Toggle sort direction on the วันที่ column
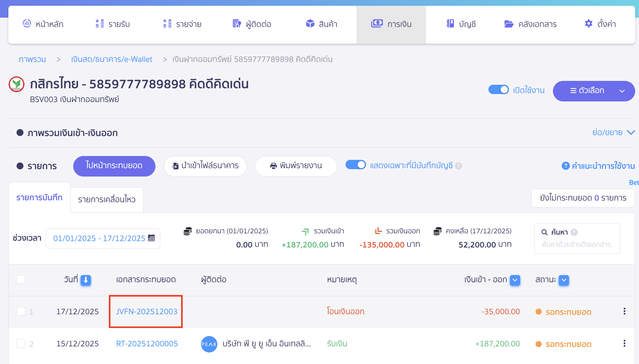 click(86, 280)
